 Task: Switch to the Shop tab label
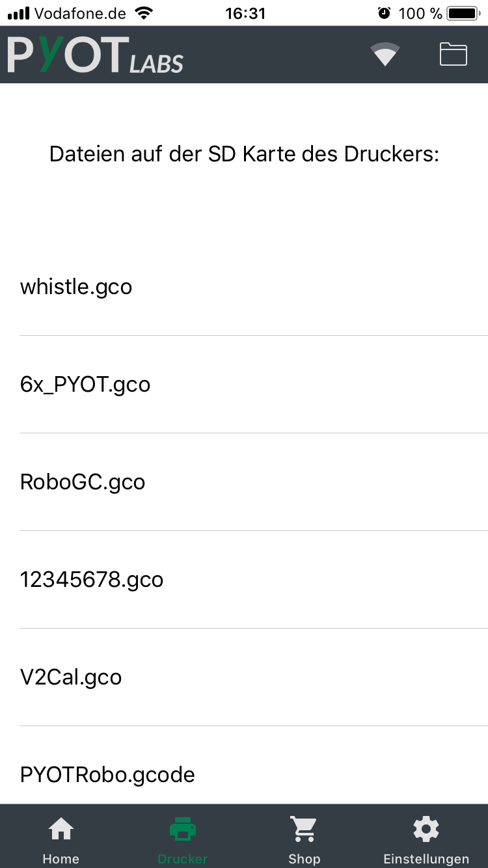(305, 859)
